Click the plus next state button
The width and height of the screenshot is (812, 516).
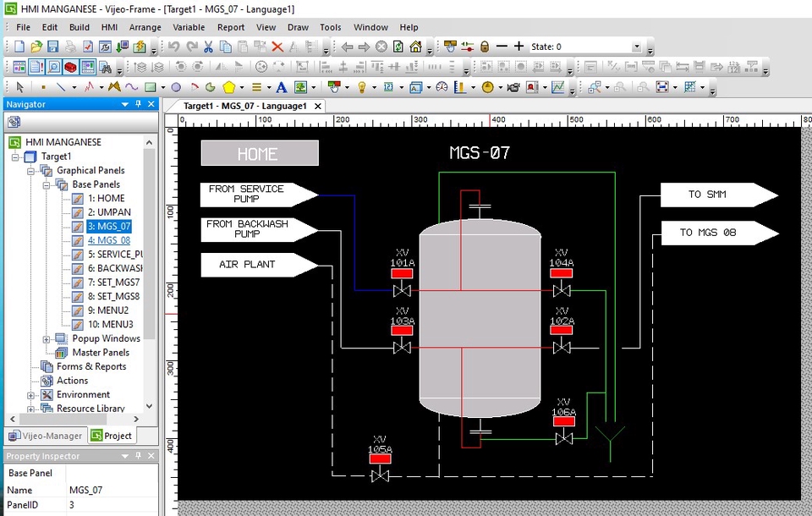click(x=518, y=47)
